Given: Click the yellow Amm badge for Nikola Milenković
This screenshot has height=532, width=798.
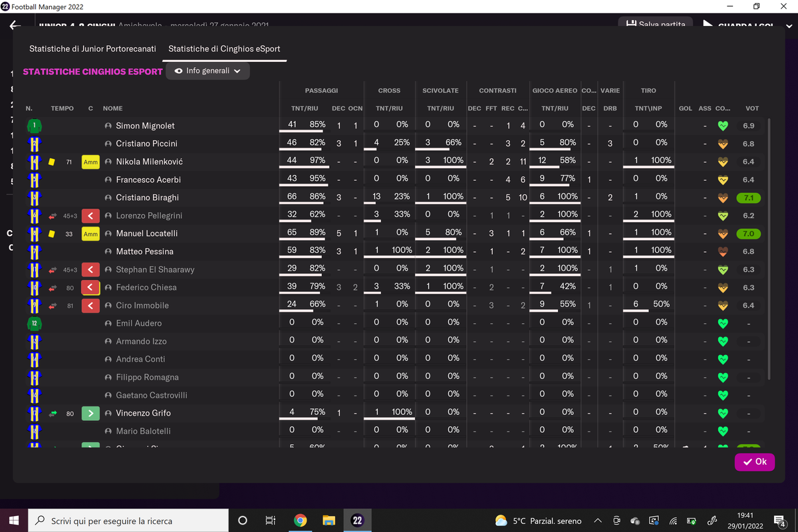Looking at the screenshot, I should click(x=90, y=162).
